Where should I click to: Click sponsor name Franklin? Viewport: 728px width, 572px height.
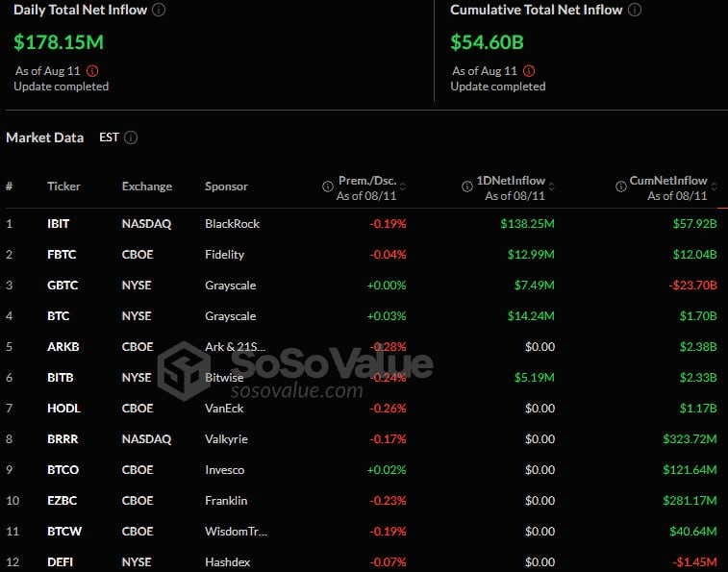click(x=226, y=501)
